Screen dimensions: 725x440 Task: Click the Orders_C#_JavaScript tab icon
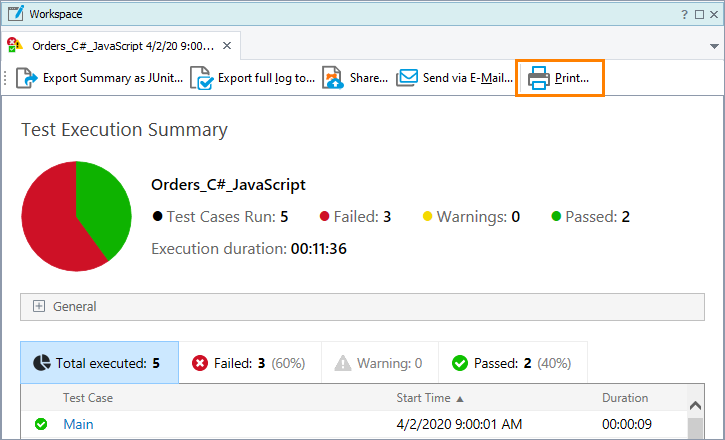[x=15, y=46]
